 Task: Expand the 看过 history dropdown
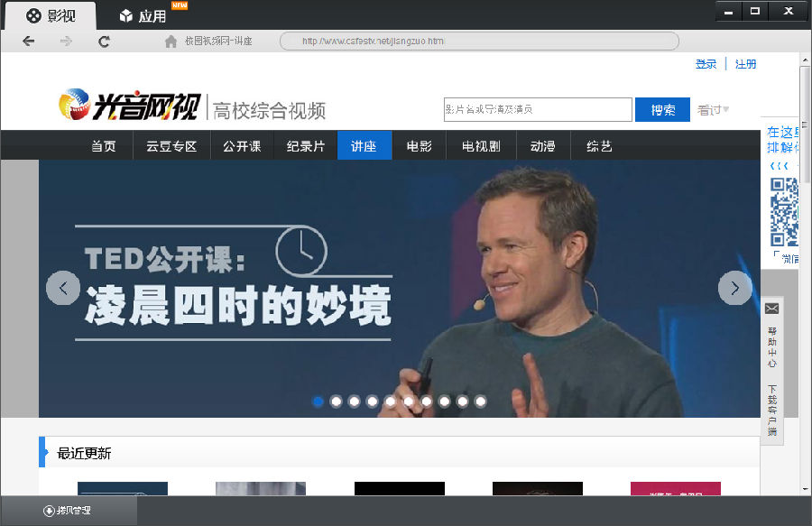click(x=713, y=110)
